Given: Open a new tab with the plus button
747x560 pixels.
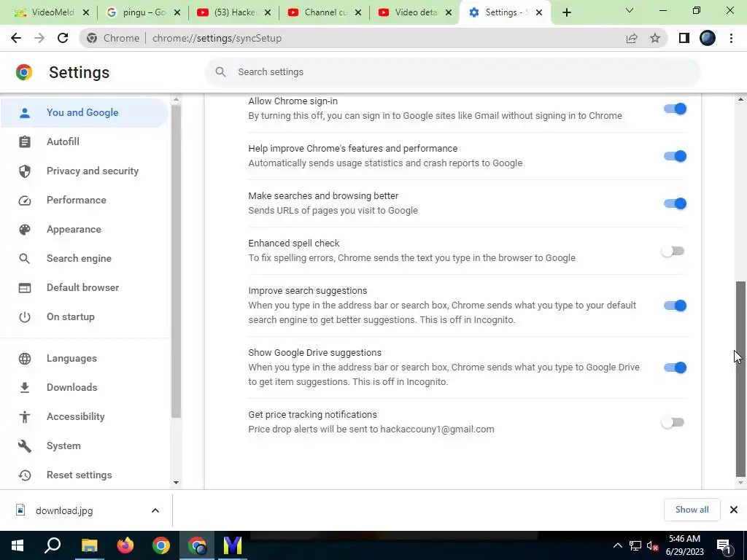Looking at the screenshot, I should pyautogui.click(x=566, y=13).
